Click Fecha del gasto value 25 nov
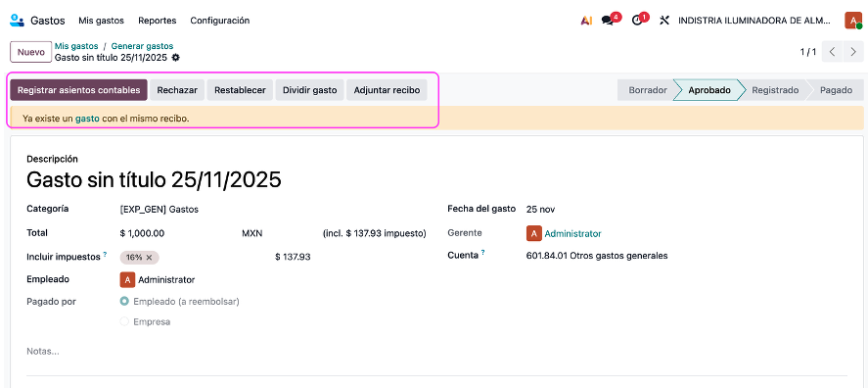 pyautogui.click(x=541, y=210)
